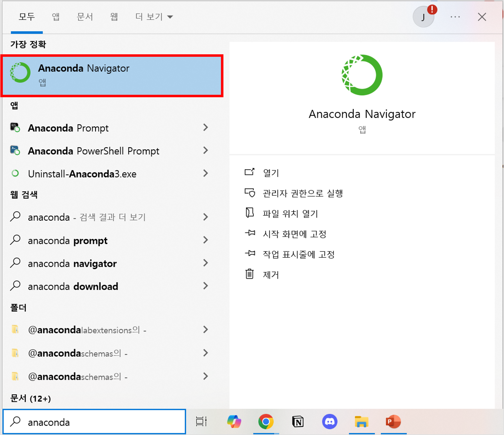The height and width of the screenshot is (435, 504).
Task: Click the J user account avatar
Action: click(423, 17)
